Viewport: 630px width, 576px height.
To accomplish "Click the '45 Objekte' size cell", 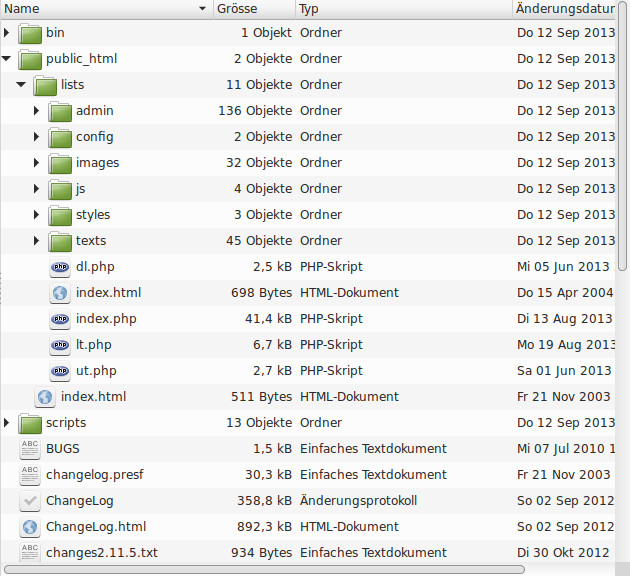I will [x=259, y=241].
